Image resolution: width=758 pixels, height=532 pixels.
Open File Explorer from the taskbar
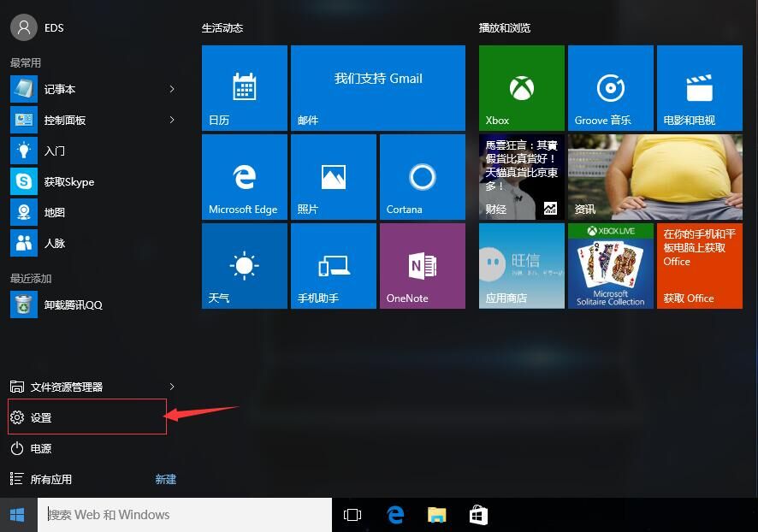click(437, 515)
